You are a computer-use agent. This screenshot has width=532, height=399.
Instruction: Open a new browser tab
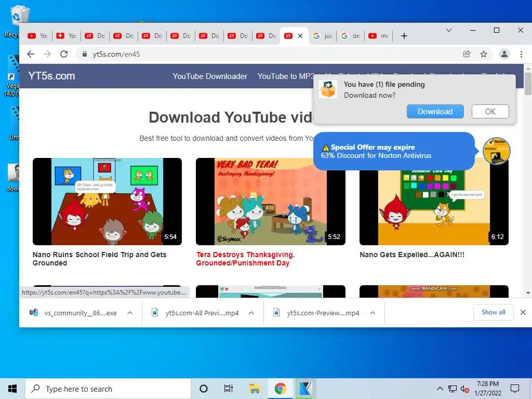pos(404,36)
